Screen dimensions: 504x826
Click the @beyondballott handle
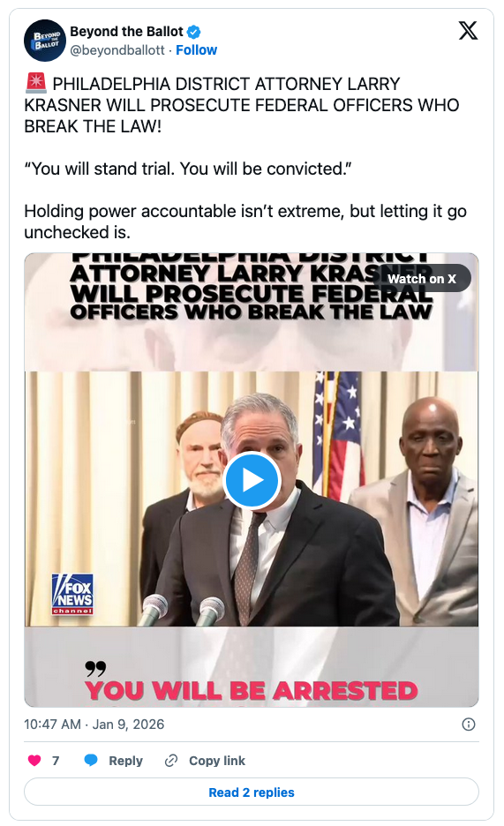tap(117, 50)
